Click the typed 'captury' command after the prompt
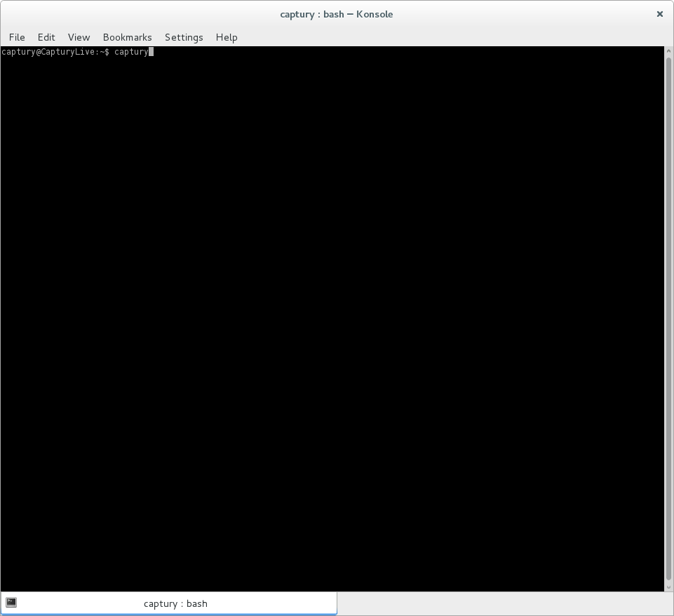Viewport: 674px width, 616px height. (x=131, y=52)
